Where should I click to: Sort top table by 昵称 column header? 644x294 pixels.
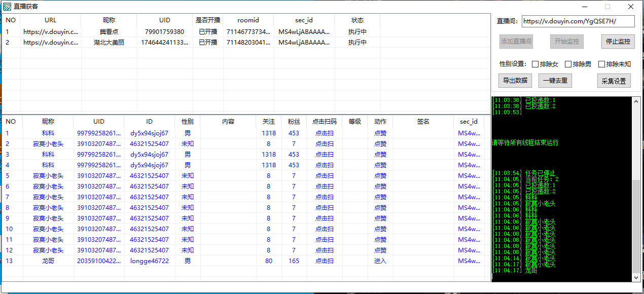click(x=109, y=20)
